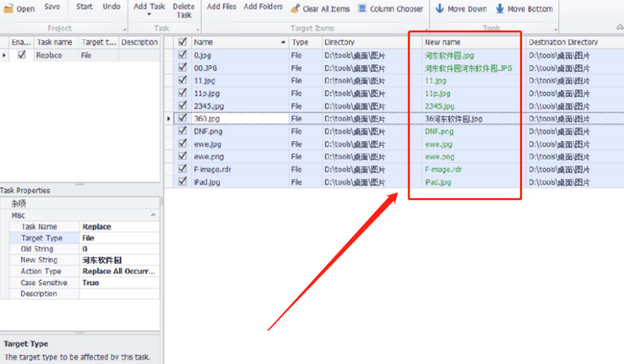
Task: Uncheck the ewe.jpg file checkbox
Action: coord(182,143)
